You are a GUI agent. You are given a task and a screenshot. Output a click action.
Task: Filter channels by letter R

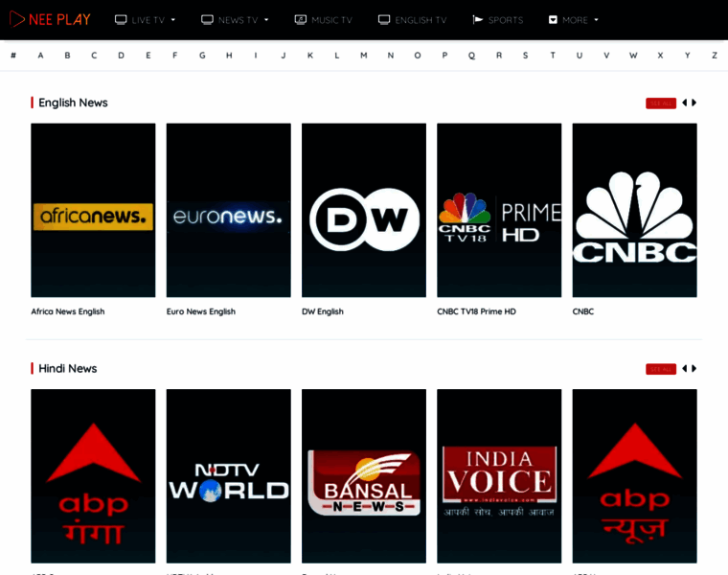499,56
